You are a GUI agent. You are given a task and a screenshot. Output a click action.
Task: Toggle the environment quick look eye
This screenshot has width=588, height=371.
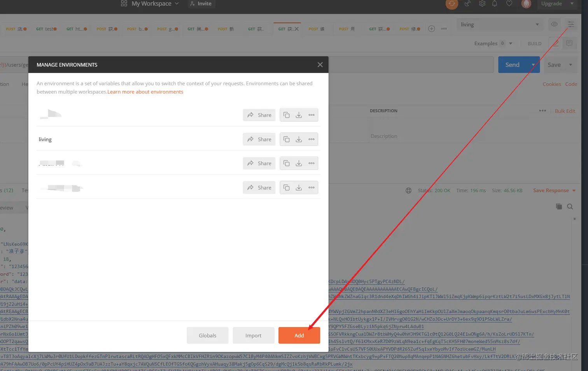[554, 24]
